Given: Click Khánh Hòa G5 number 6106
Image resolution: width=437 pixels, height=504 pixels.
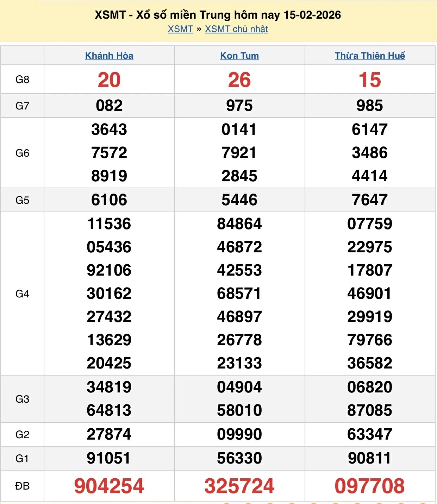Looking at the screenshot, I should click(x=109, y=200).
